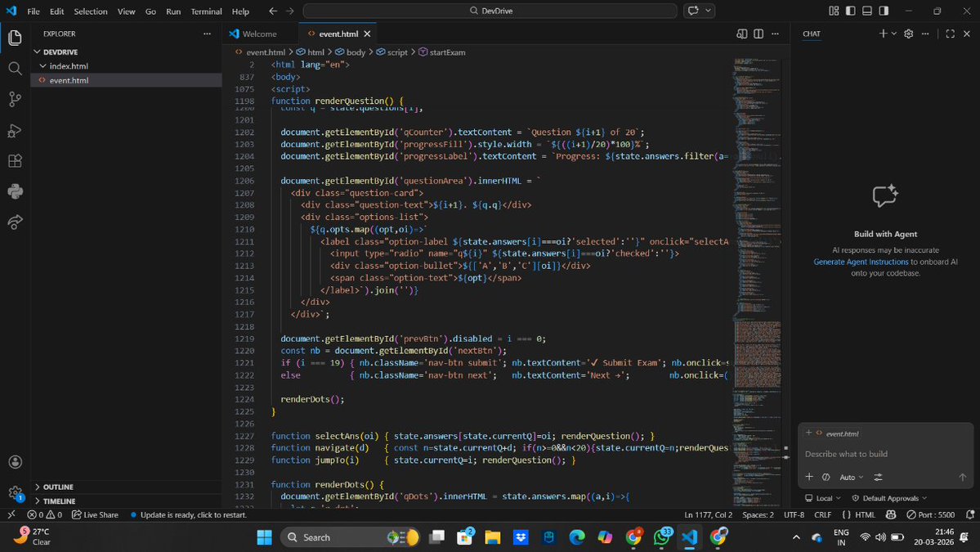Start a new chat with plus icon
This screenshot has width=980, height=552.
click(x=883, y=34)
